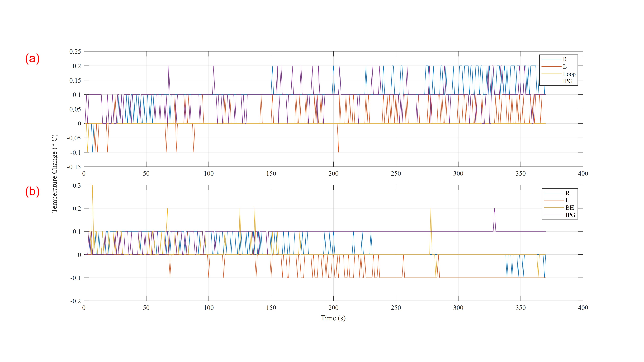Click the -0.15 tick label on top plot
Screen dimensions: 644x362
pos(74,167)
